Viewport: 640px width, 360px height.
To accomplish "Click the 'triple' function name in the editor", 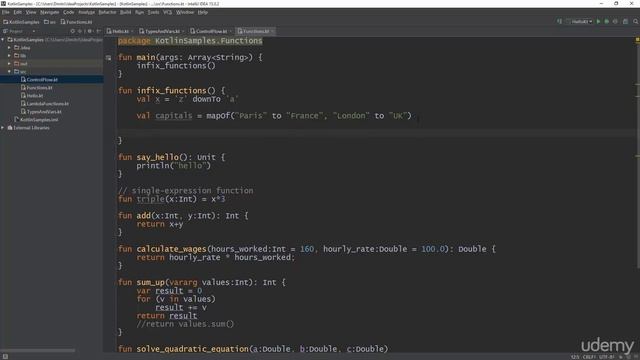I will pyautogui.click(x=150, y=199).
